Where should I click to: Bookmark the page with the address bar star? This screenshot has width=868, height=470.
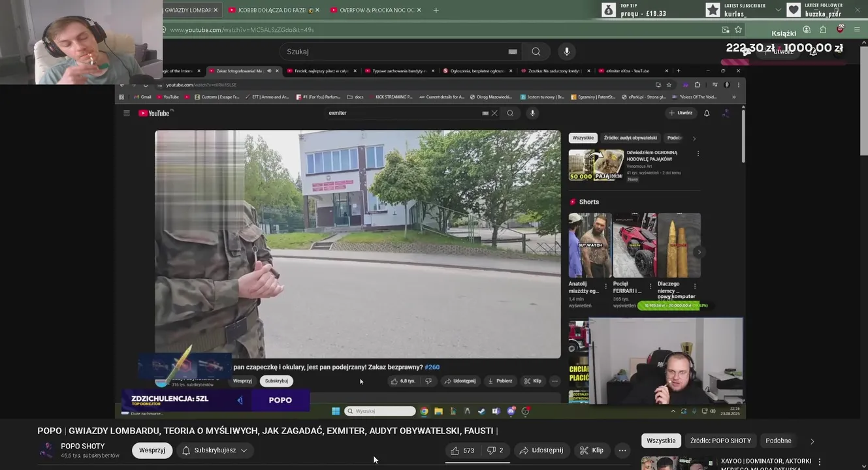coord(738,29)
